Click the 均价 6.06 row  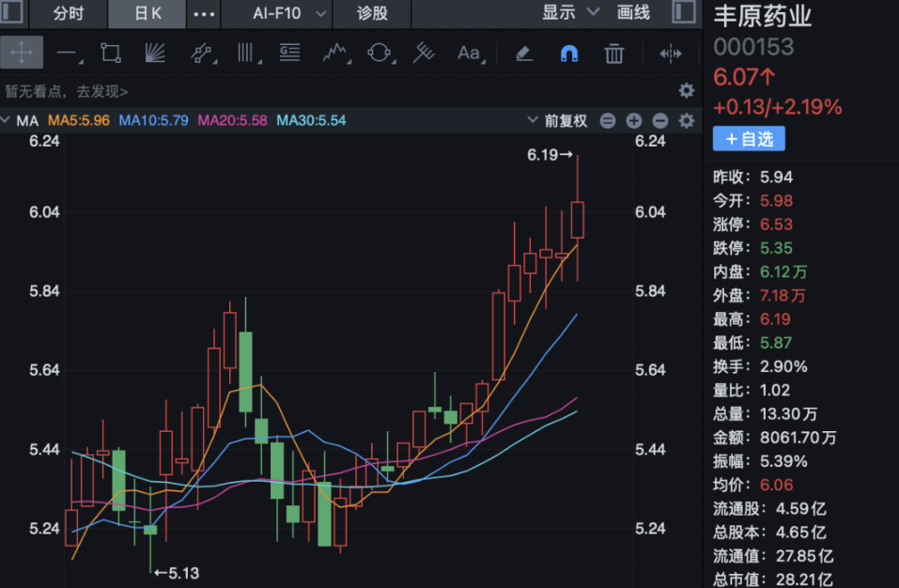[x=753, y=485]
